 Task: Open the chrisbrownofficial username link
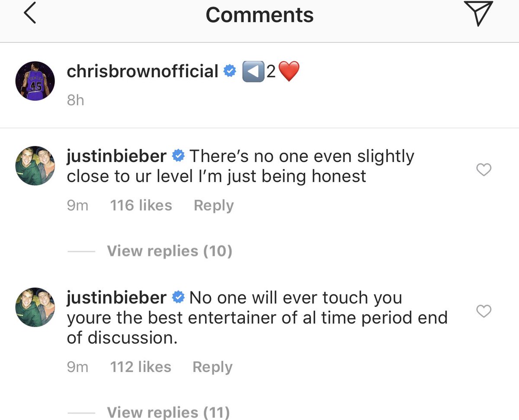click(x=142, y=71)
